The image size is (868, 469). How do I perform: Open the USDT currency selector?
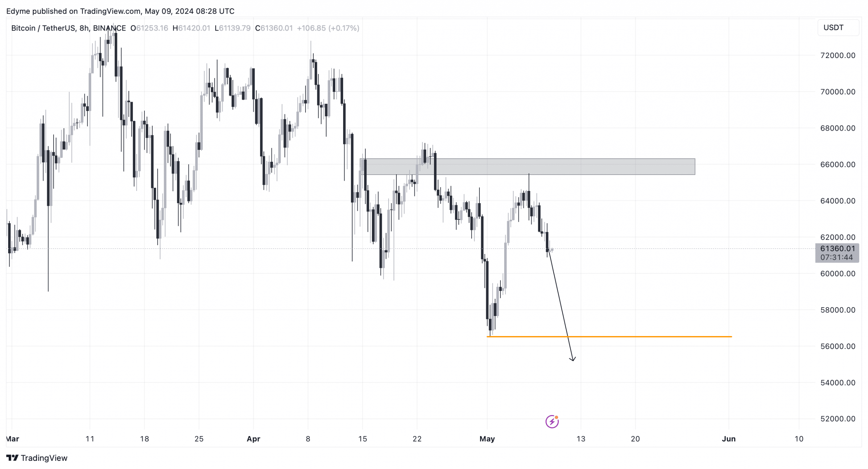838,27
